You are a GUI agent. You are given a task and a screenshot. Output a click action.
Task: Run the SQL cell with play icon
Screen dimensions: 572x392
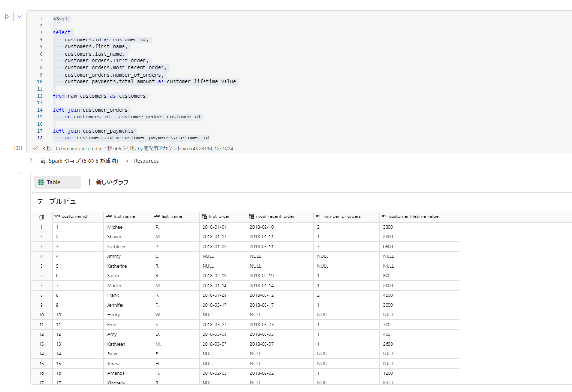[x=7, y=17]
